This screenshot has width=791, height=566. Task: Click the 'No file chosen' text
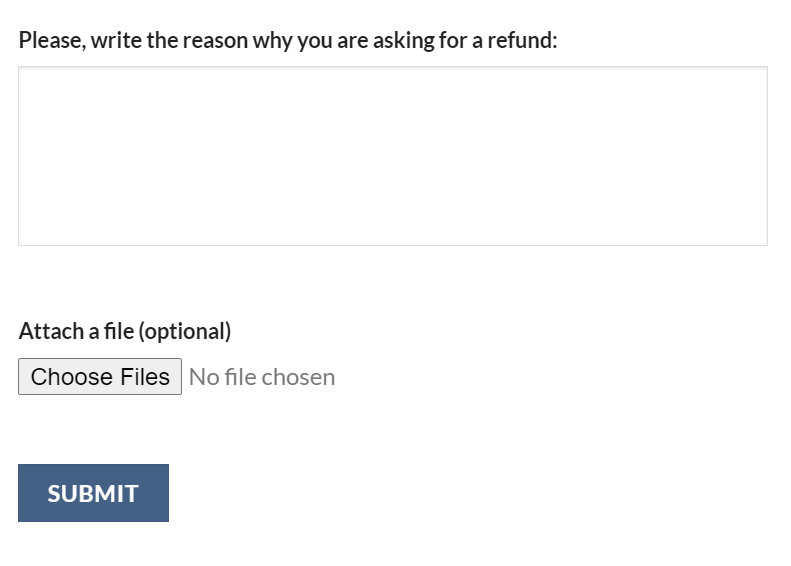coord(262,377)
